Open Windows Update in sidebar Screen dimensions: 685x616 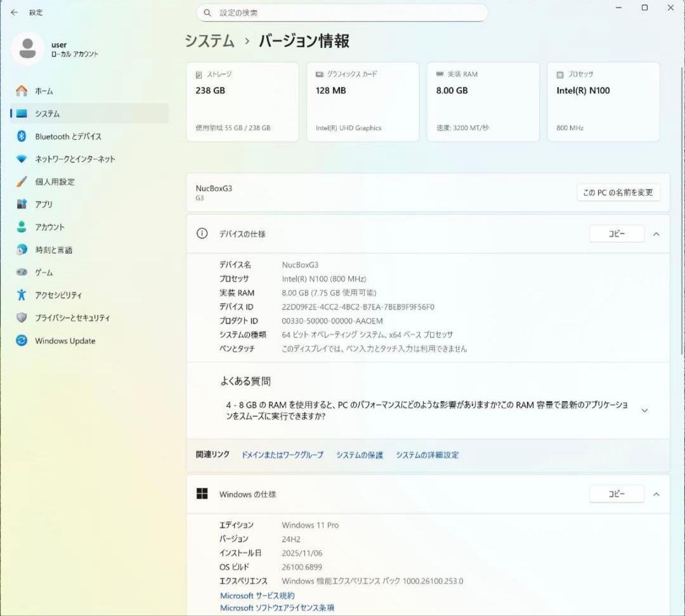point(89,340)
